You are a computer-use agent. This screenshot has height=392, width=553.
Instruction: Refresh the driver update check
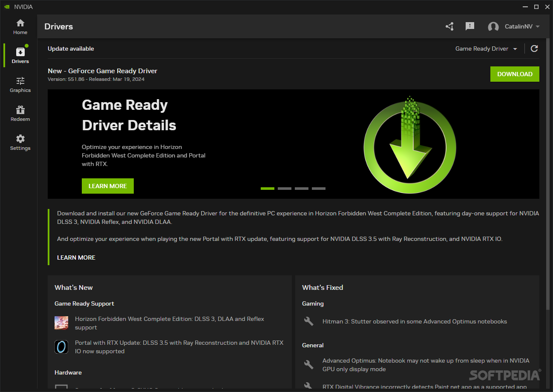[534, 49]
